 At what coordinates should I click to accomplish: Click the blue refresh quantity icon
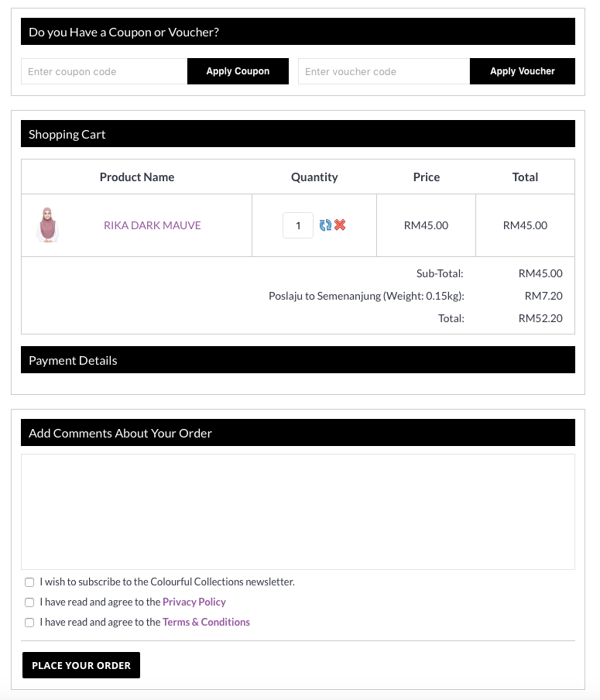[325, 225]
